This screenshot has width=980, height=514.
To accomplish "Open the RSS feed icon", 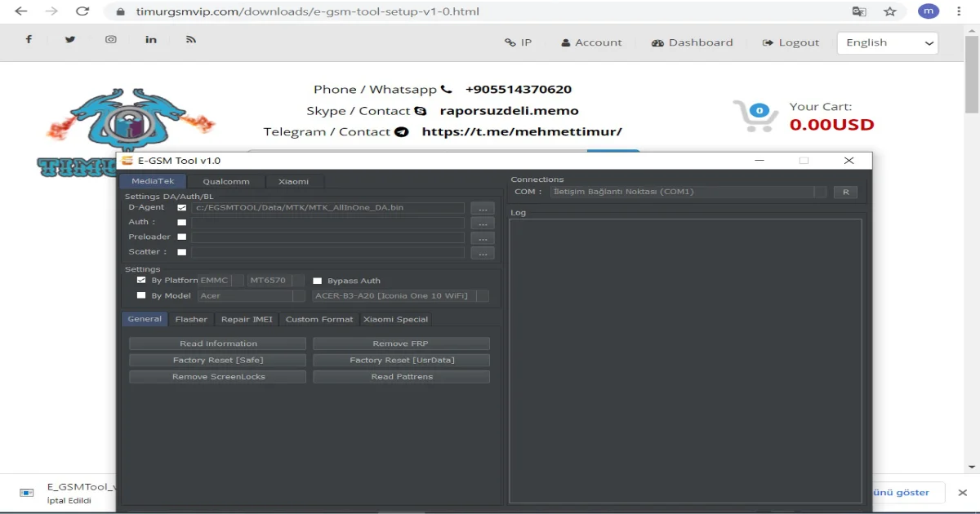I will tap(191, 39).
